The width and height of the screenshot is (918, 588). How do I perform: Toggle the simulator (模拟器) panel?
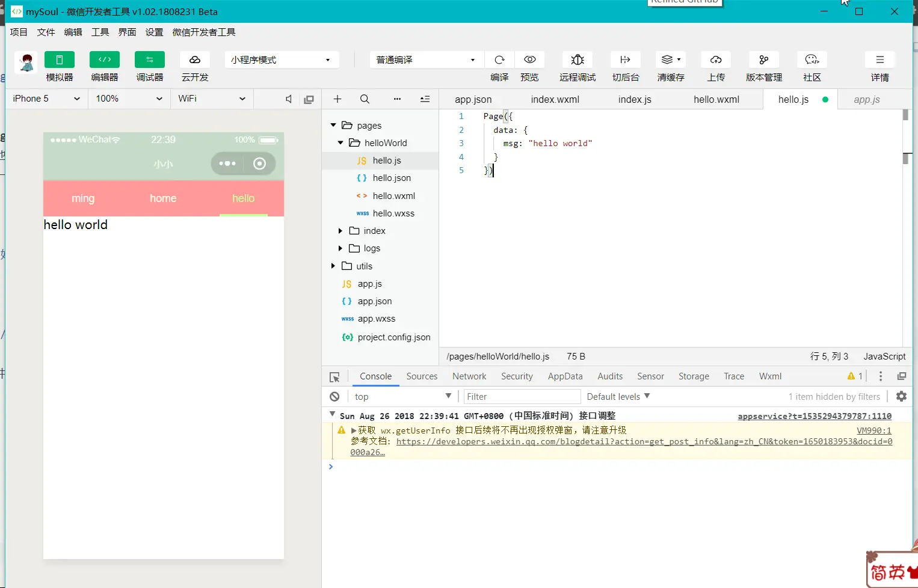[60, 60]
